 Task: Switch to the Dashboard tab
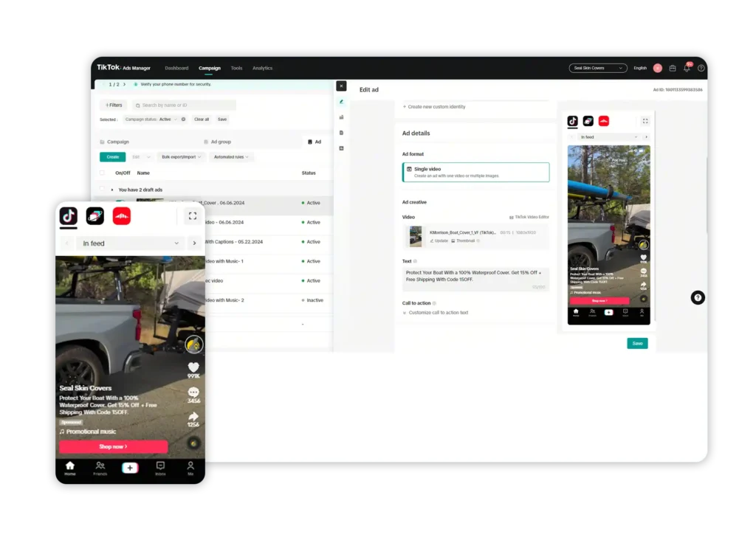coord(176,68)
